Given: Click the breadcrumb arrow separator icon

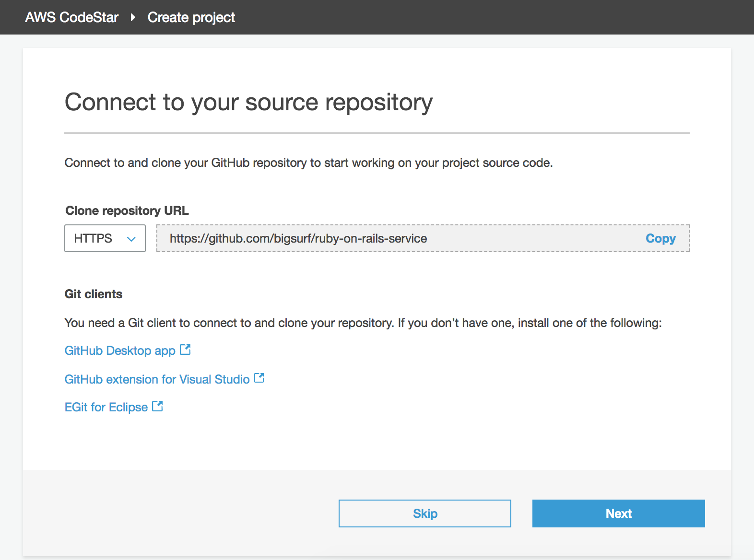Looking at the screenshot, I should point(133,17).
